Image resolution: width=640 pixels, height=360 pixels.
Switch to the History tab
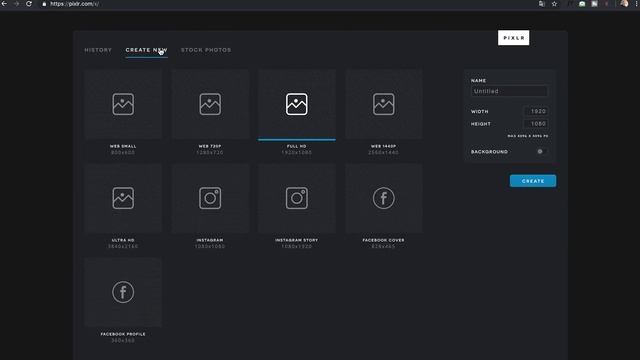pos(98,50)
